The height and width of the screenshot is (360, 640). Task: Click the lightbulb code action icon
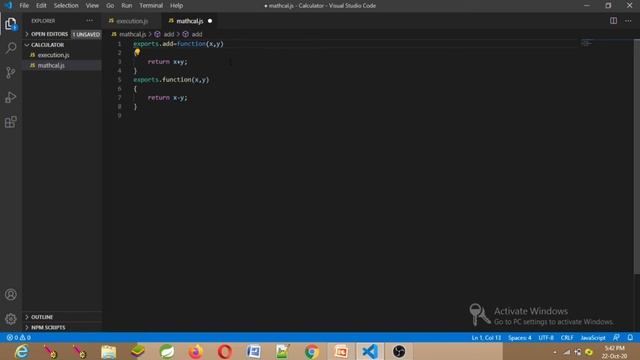(137, 52)
